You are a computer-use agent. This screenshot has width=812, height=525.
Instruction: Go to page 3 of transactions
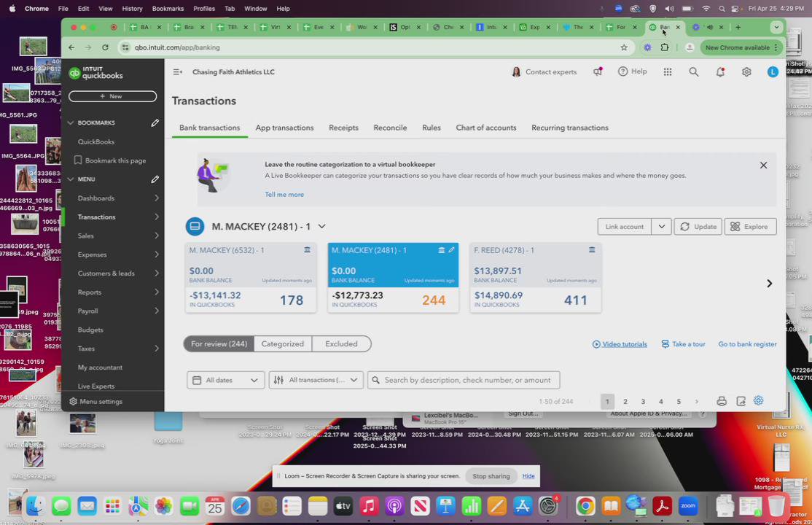pyautogui.click(x=643, y=402)
